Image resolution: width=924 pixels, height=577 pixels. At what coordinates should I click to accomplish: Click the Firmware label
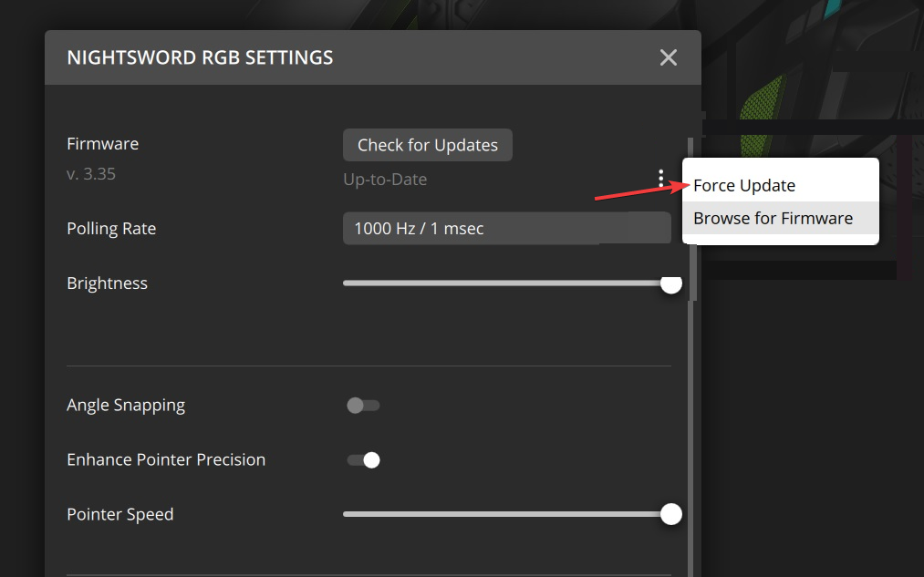(102, 144)
